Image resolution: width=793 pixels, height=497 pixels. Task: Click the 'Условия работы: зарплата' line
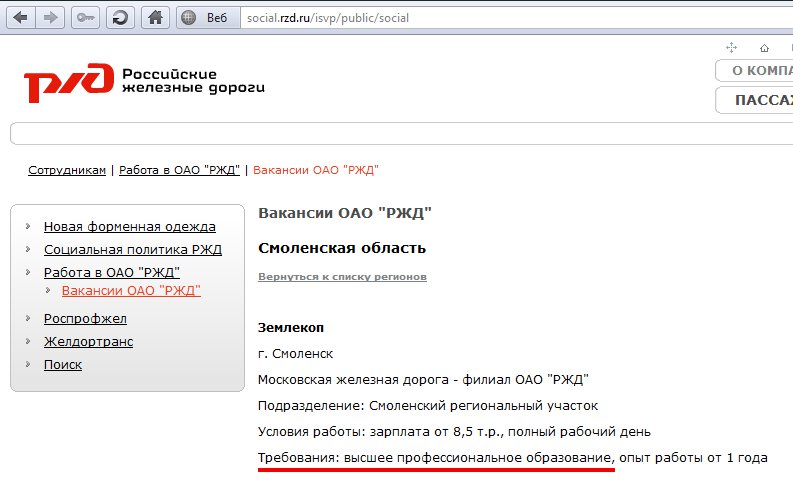click(454, 432)
